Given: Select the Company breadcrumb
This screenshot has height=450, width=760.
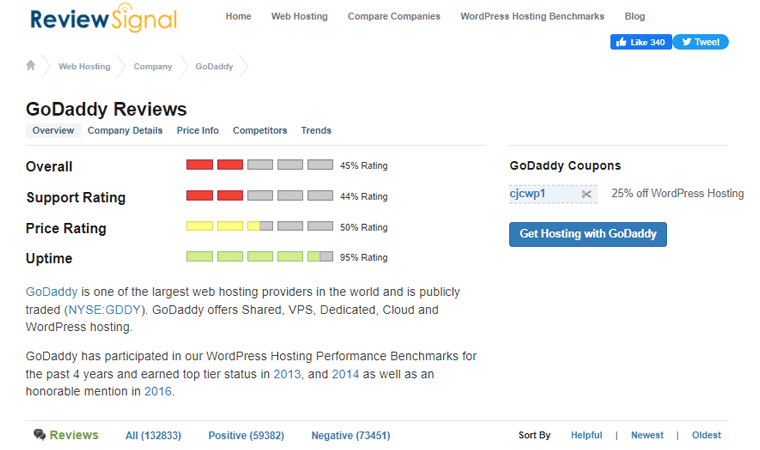Looking at the screenshot, I should 153,66.
